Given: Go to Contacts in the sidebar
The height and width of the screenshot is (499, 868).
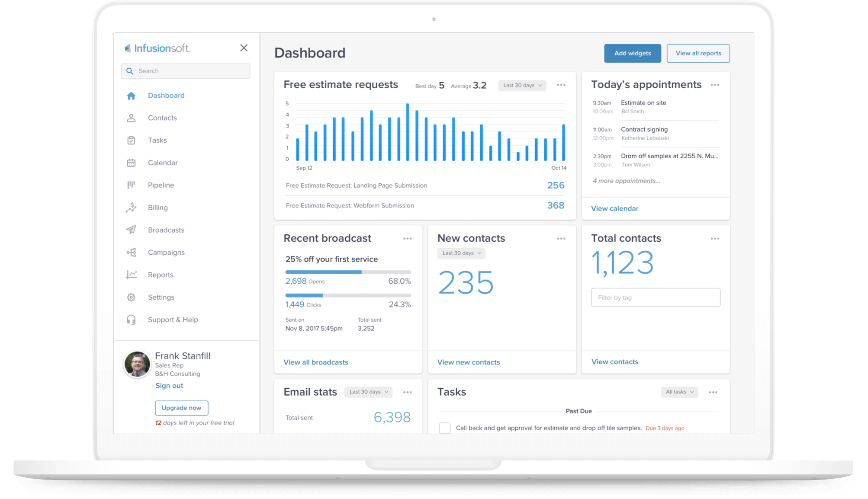Looking at the screenshot, I should [x=162, y=118].
